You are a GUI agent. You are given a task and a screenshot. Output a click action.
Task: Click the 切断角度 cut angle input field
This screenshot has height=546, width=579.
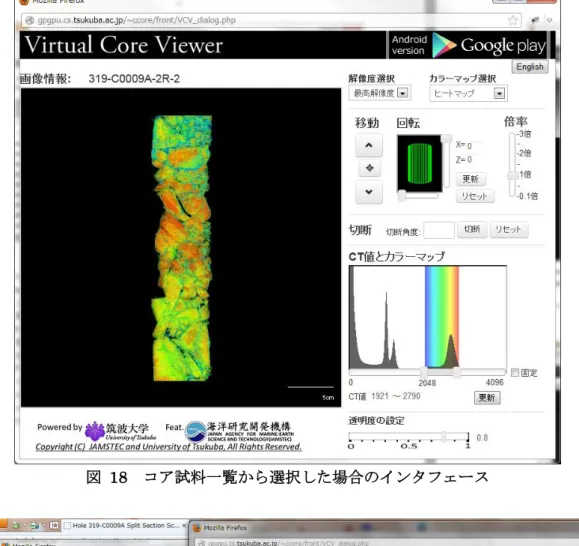click(439, 230)
